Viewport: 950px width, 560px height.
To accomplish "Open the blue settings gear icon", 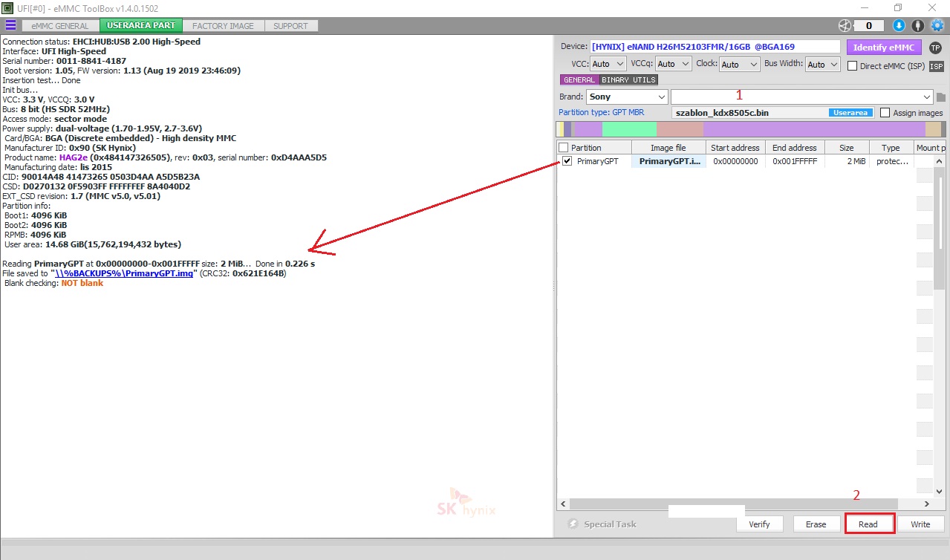I will click(x=937, y=25).
